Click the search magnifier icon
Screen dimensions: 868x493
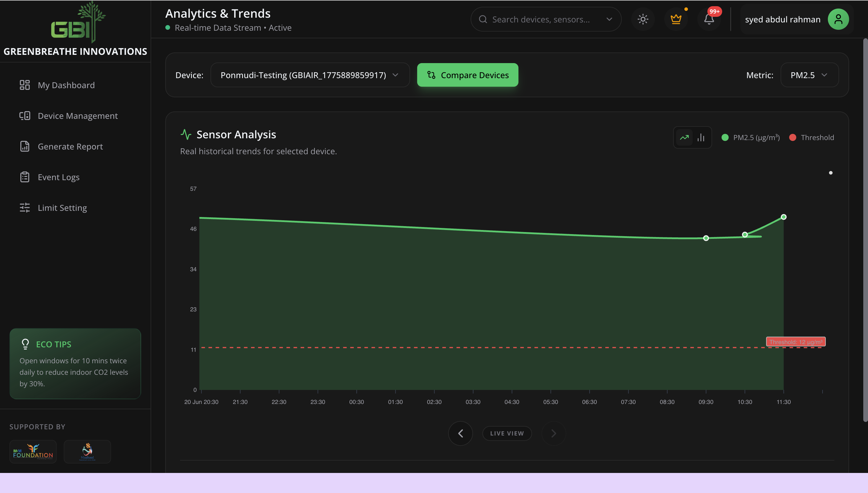(x=483, y=19)
